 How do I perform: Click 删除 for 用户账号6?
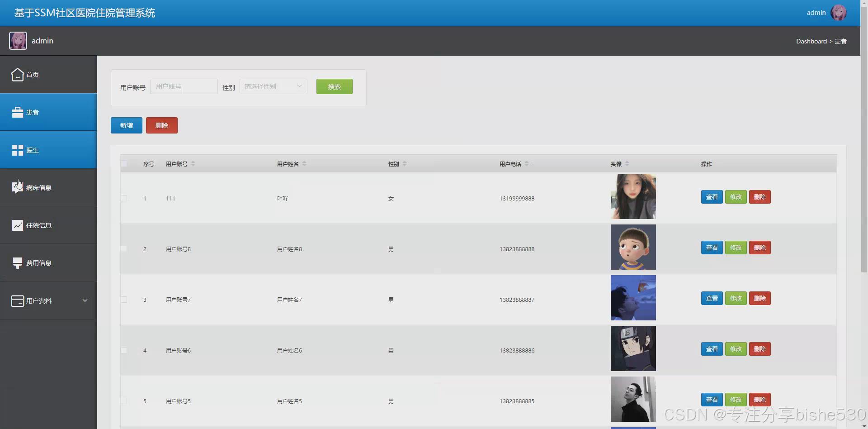coord(760,349)
